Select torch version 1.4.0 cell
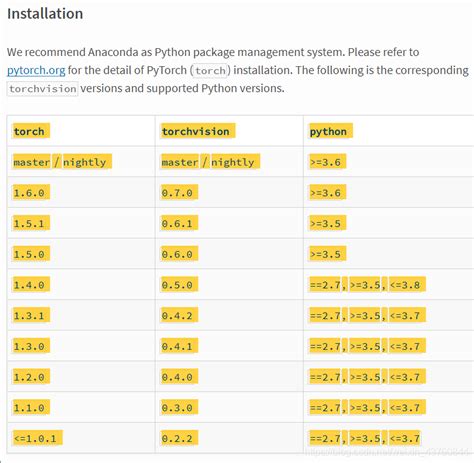 coord(31,285)
